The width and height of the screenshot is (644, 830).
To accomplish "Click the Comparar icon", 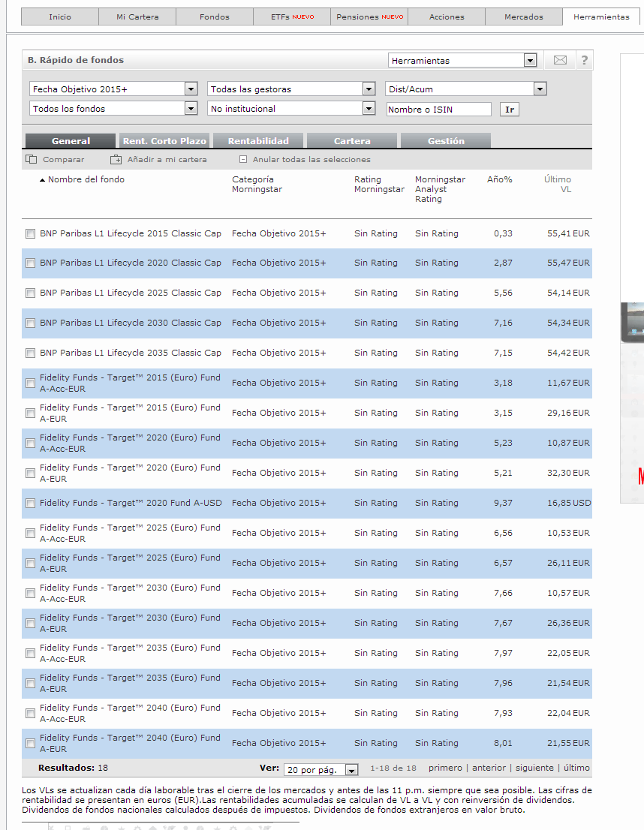I will [x=32, y=159].
